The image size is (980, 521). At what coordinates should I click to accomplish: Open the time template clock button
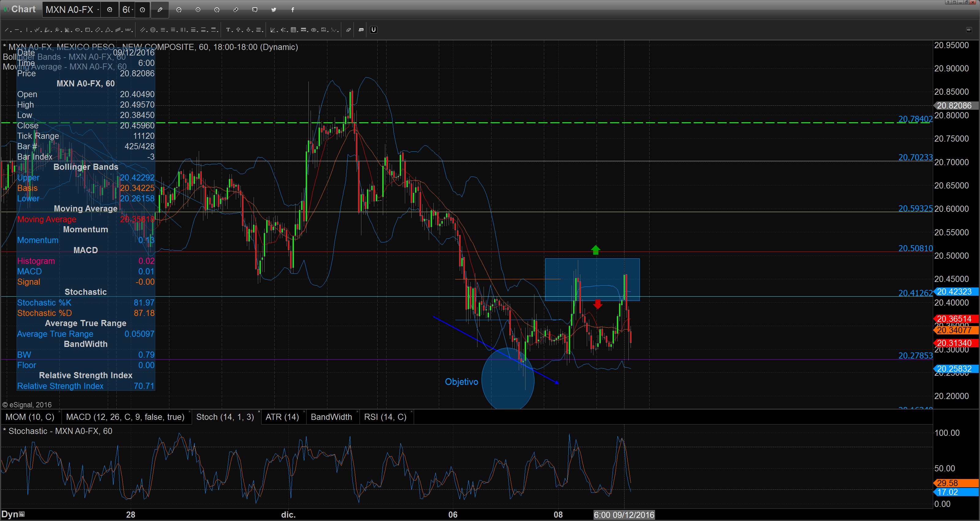click(x=142, y=10)
